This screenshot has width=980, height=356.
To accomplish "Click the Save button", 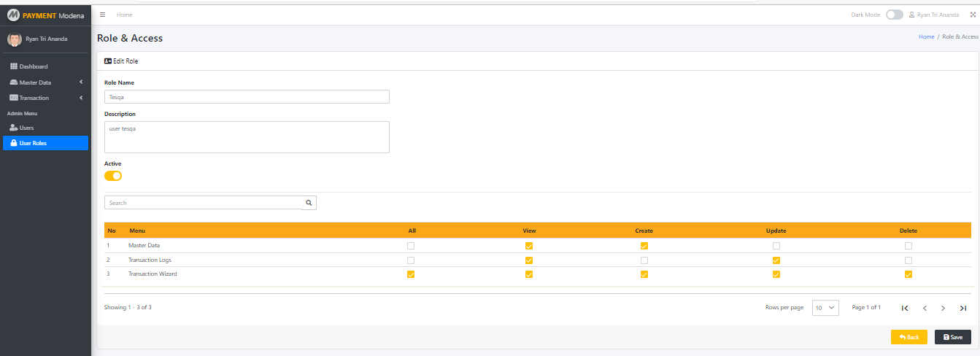I will pos(952,337).
